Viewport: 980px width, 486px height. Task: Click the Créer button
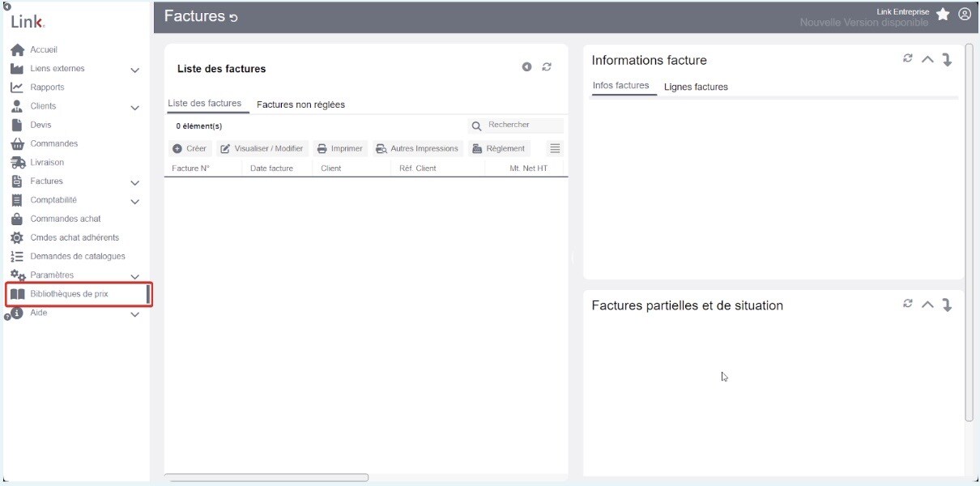[x=190, y=148]
